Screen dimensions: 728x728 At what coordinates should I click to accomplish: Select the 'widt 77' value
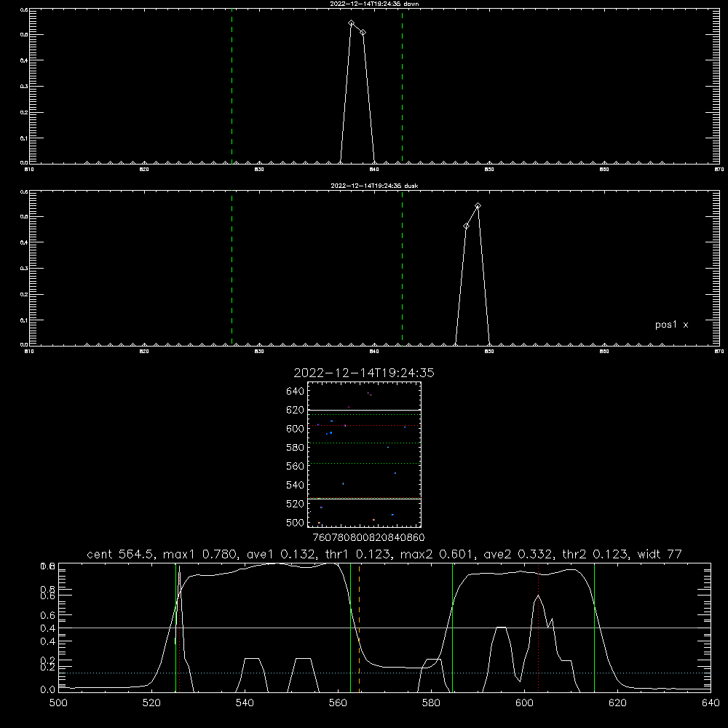point(660,554)
